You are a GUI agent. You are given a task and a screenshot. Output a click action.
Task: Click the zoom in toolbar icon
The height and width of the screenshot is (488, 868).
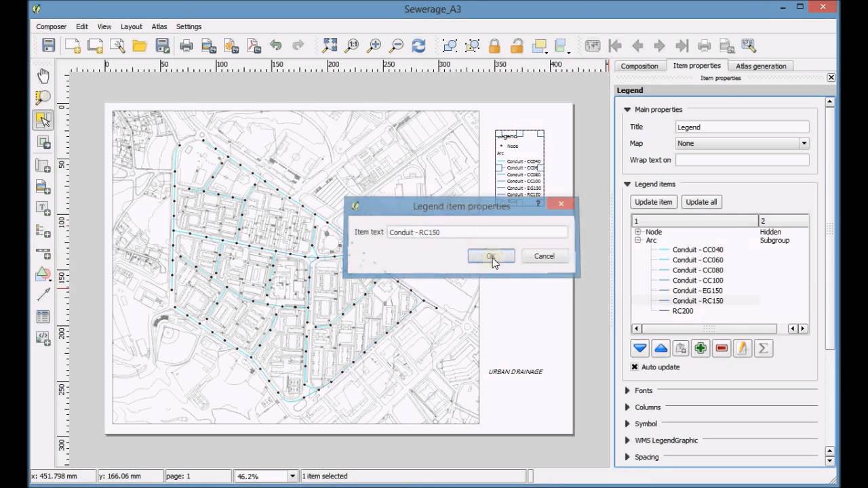click(x=374, y=45)
